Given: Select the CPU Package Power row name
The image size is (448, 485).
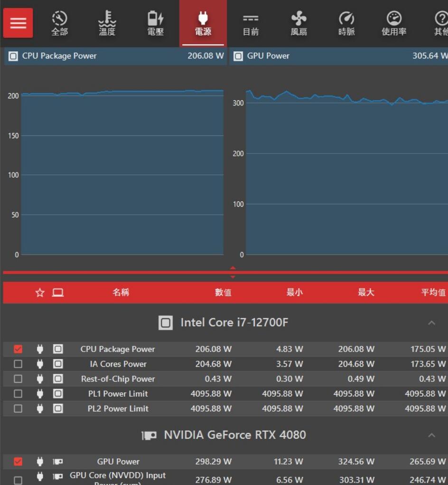Looking at the screenshot, I should click(x=118, y=349).
